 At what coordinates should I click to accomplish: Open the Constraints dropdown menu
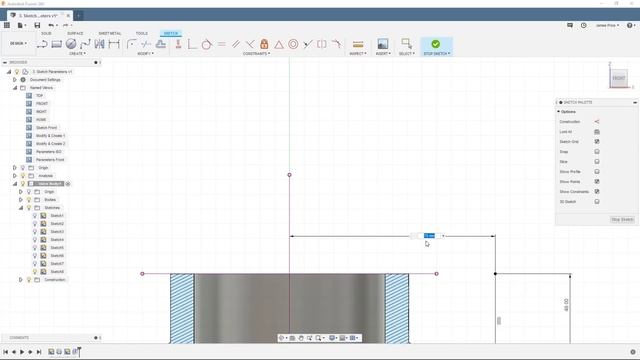click(256, 53)
